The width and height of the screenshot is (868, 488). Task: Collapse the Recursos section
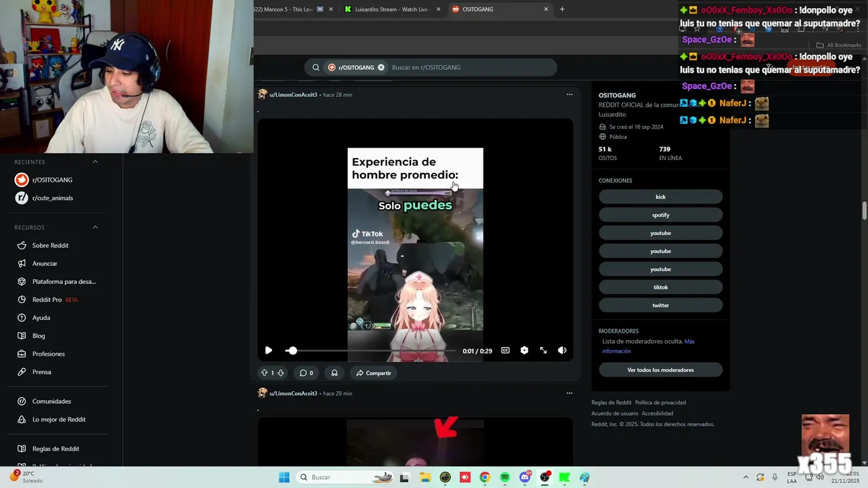pyautogui.click(x=95, y=227)
